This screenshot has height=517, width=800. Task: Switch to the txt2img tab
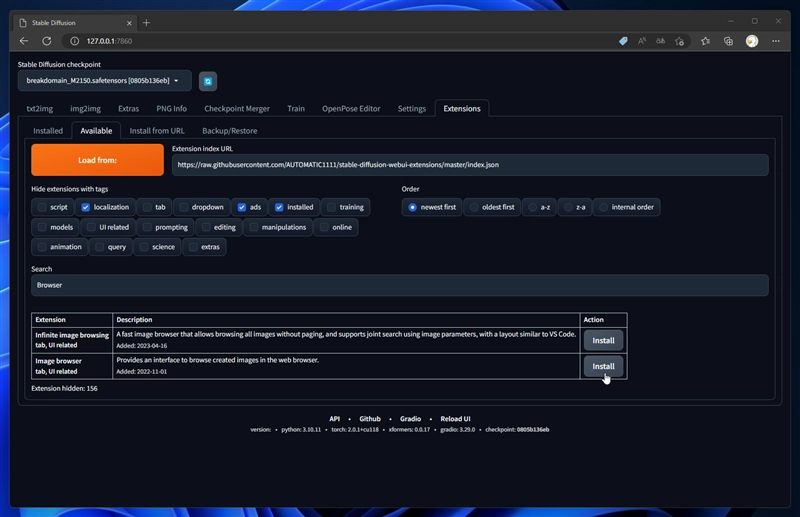[39, 109]
